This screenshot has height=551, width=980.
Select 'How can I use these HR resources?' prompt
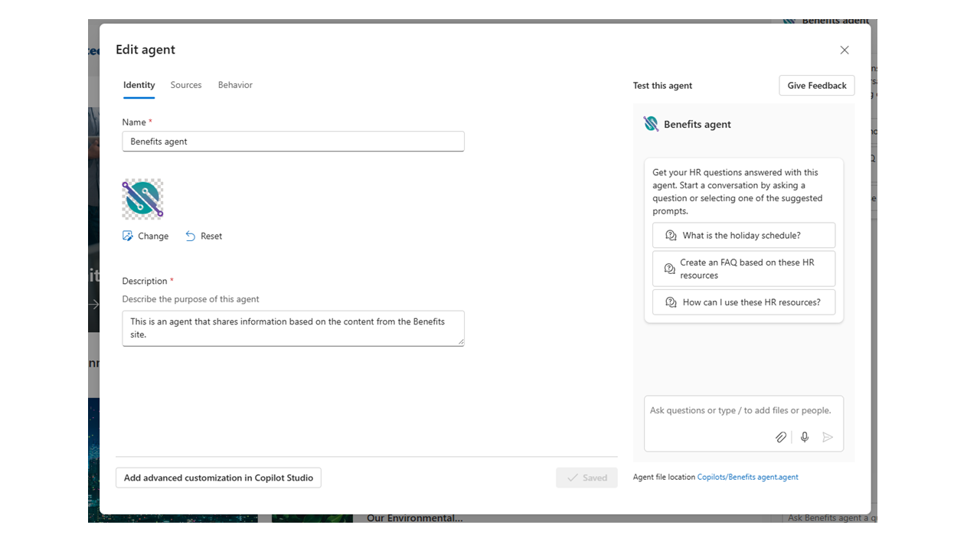(743, 302)
